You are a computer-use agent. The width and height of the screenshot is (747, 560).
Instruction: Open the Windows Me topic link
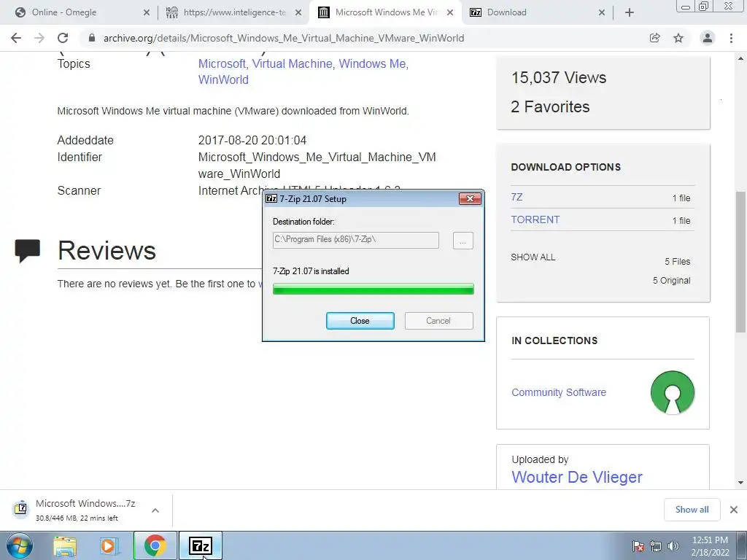coord(373,64)
